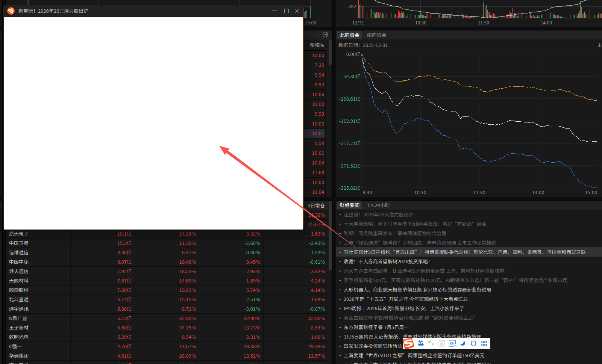Open news '马杜罗预计5日在纽约首次出庭'
This screenshot has height=364, width=602.
[x=465, y=252]
